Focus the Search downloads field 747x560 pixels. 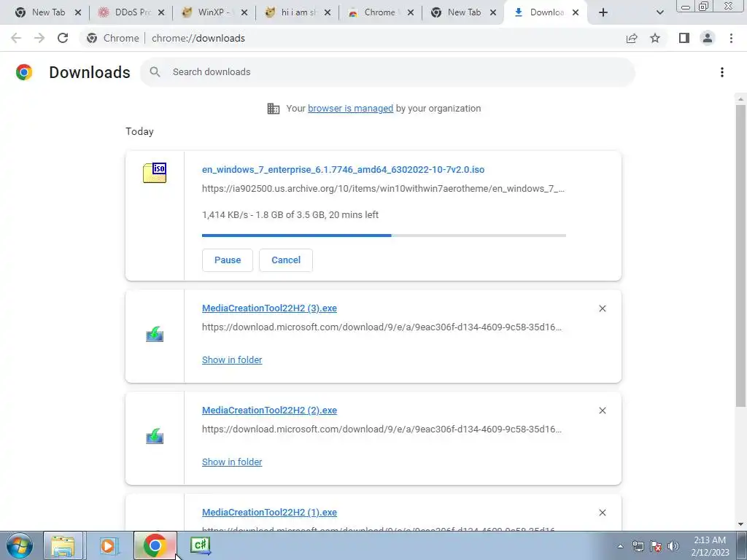(x=388, y=72)
